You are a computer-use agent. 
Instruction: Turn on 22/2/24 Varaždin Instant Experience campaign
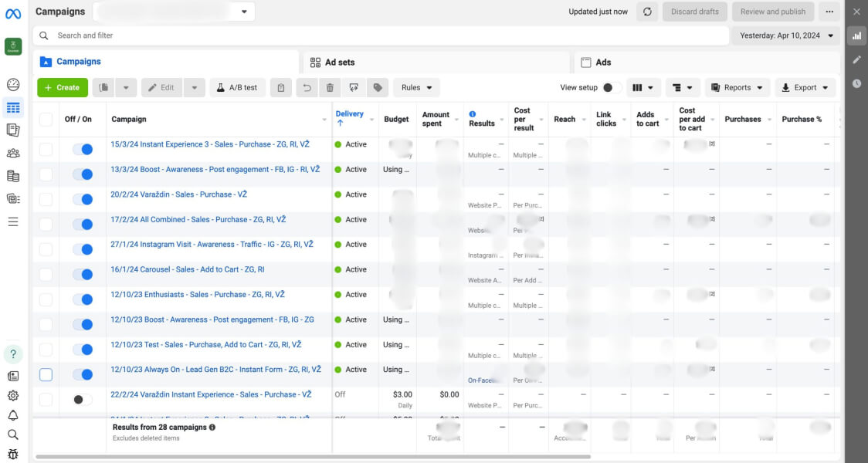coord(83,400)
